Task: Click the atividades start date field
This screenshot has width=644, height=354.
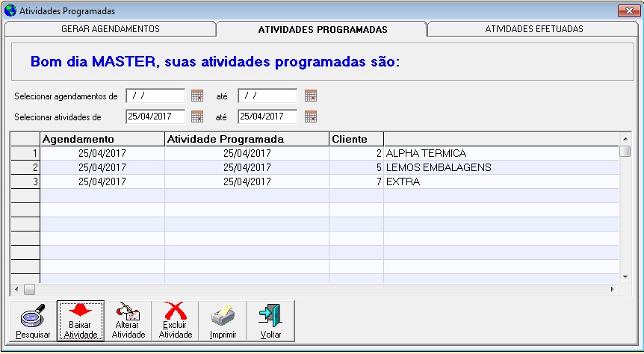Action: (155, 117)
